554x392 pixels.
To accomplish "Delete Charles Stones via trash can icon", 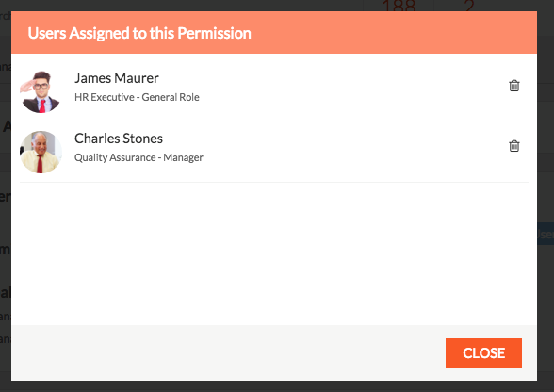I will click(514, 146).
